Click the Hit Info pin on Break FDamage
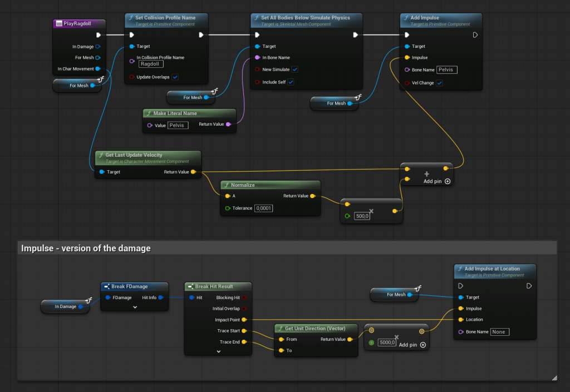The height and width of the screenshot is (392, 570). pyautogui.click(x=160, y=297)
